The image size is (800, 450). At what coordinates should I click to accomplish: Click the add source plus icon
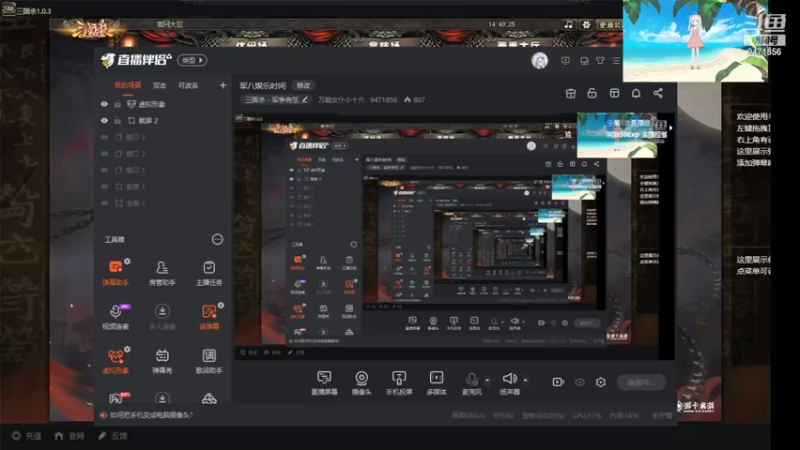tap(222, 85)
